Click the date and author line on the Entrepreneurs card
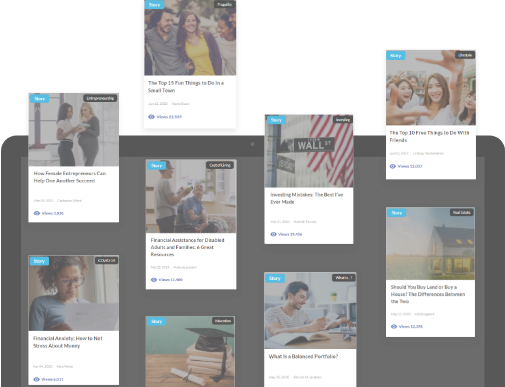 coord(58,200)
